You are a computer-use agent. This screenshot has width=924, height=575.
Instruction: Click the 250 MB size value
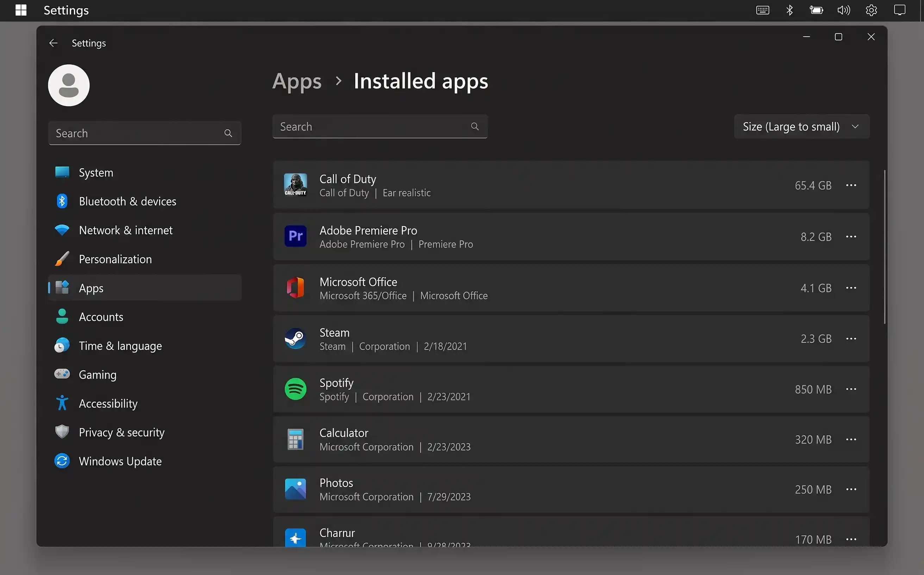813,489
